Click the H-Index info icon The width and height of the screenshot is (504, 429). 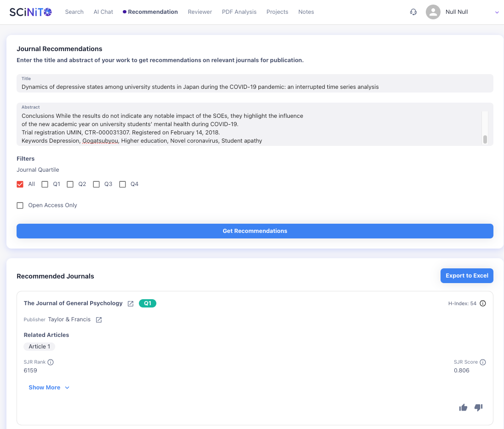(x=483, y=303)
